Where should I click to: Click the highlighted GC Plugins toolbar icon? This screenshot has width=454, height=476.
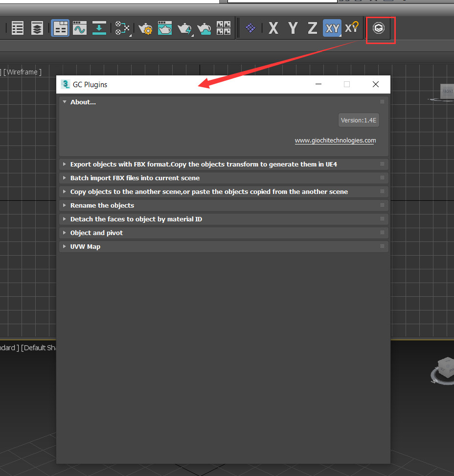(379, 28)
